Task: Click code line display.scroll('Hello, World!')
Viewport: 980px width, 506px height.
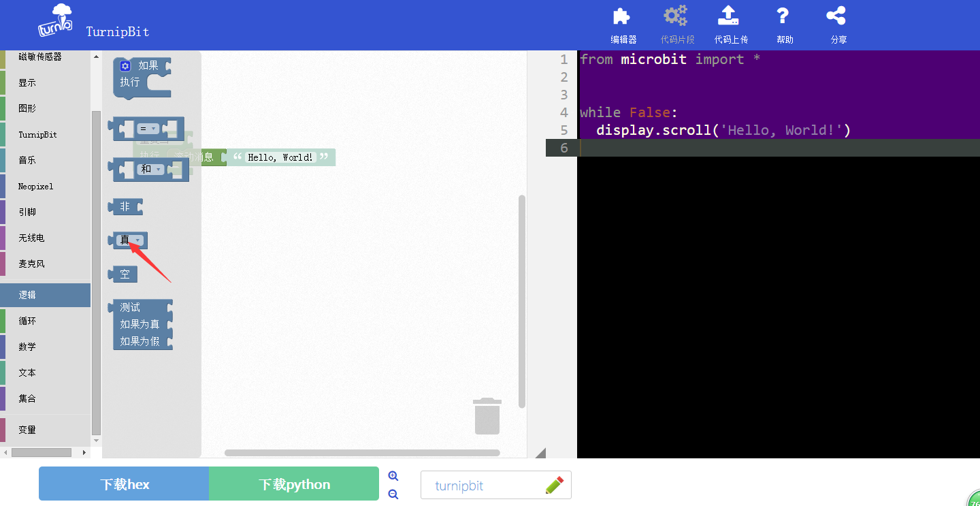Action: coord(723,130)
